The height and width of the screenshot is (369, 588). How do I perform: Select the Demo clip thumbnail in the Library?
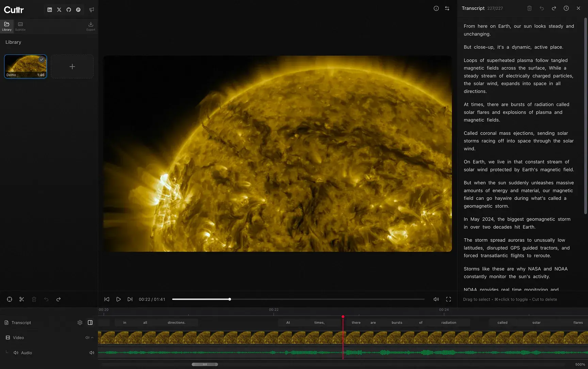pos(25,66)
